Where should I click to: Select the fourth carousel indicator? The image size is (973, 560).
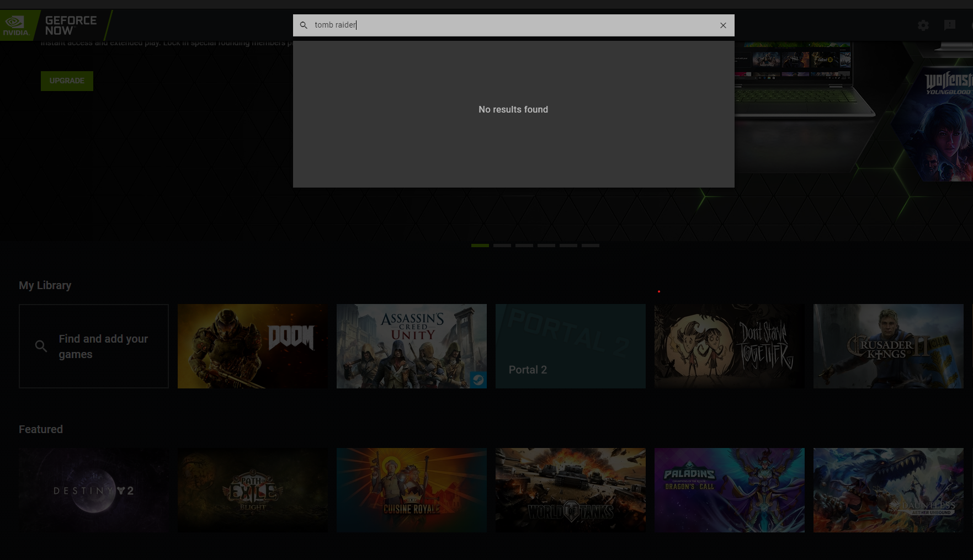pos(546,246)
